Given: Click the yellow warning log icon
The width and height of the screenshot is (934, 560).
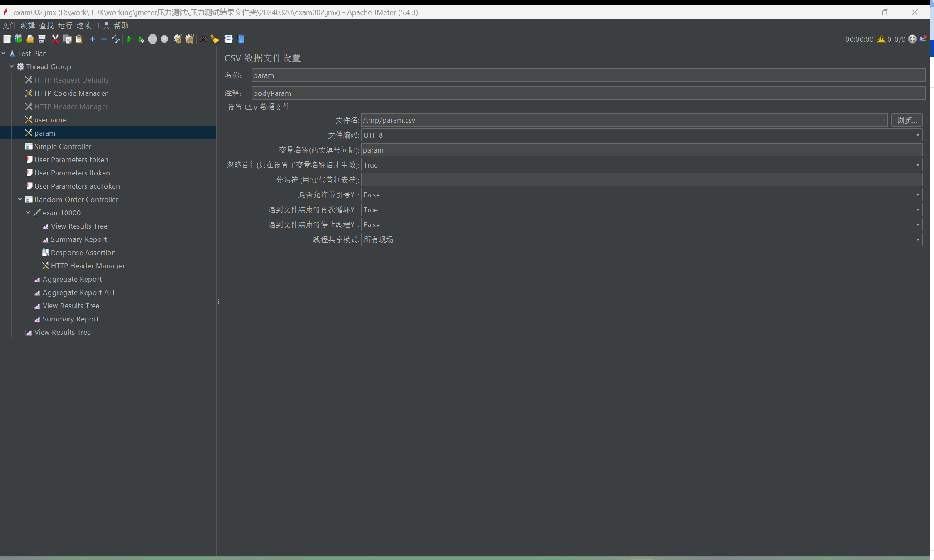Looking at the screenshot, I should 881,39.
